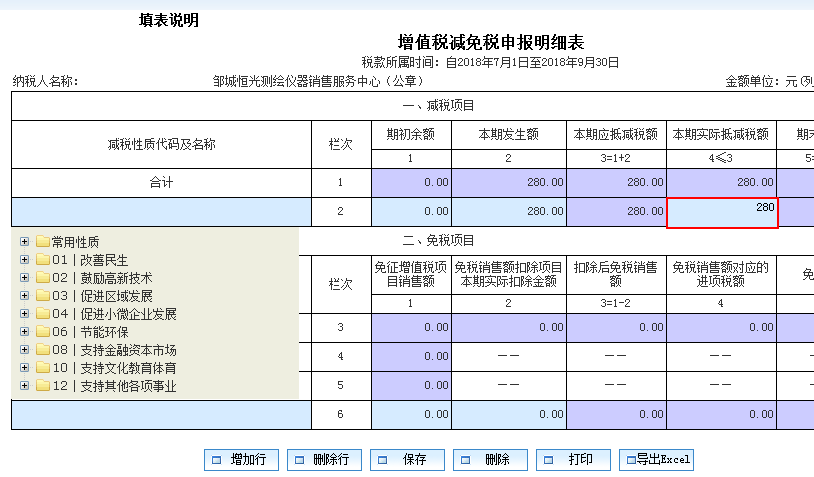
Task: Expand the 01 | 改善民生 node
Action: 24,260
